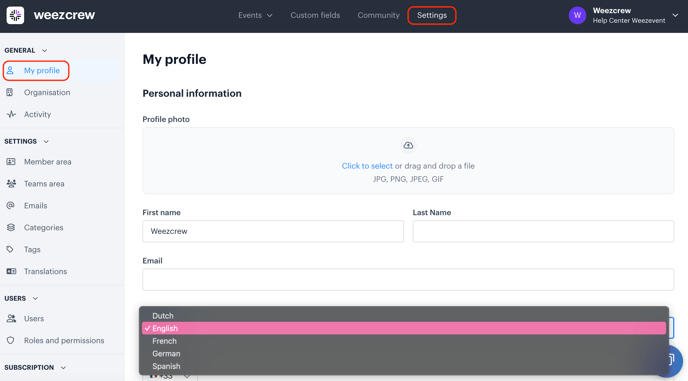
Task: Click the Categories layers icon
Action: [x=11, y=227]
